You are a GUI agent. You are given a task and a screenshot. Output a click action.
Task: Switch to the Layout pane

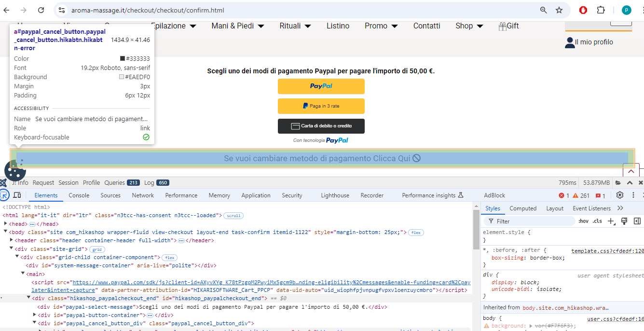(555, 208)
